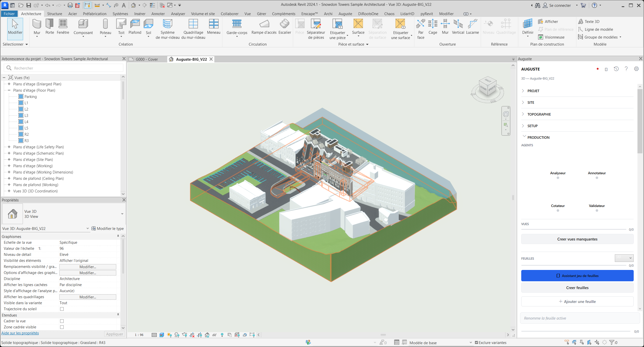Check the Cadrer la vue box
This screenshot has height=347, width=644.
point(62,321)
